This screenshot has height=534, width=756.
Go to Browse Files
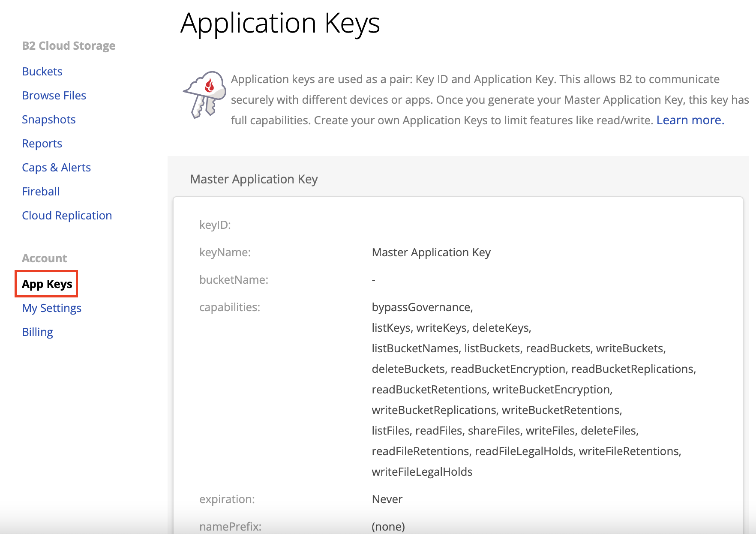pos(54,96)
